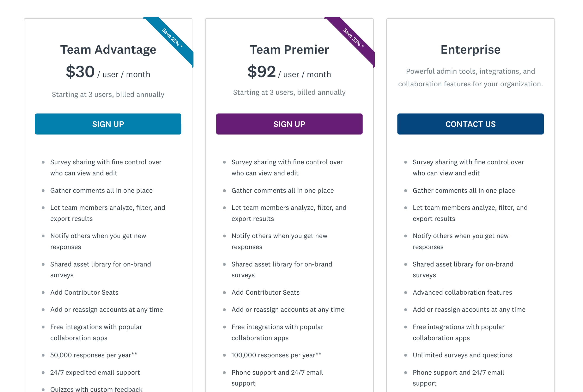Click 24/7 expedited email support bullet
This screenshot has height=392, width=583.
pyautogui.click(x=95, y=372)
